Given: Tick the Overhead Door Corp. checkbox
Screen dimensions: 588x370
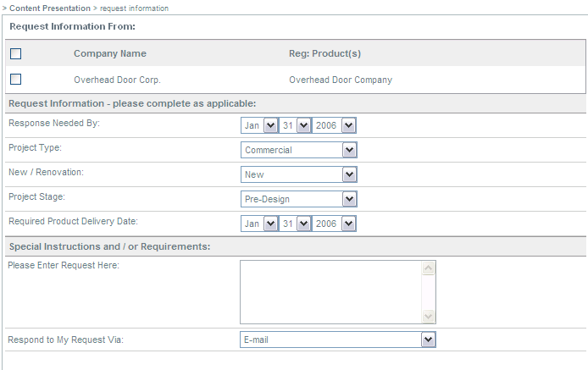Looking at the screenshot, I should coord(15,80).
